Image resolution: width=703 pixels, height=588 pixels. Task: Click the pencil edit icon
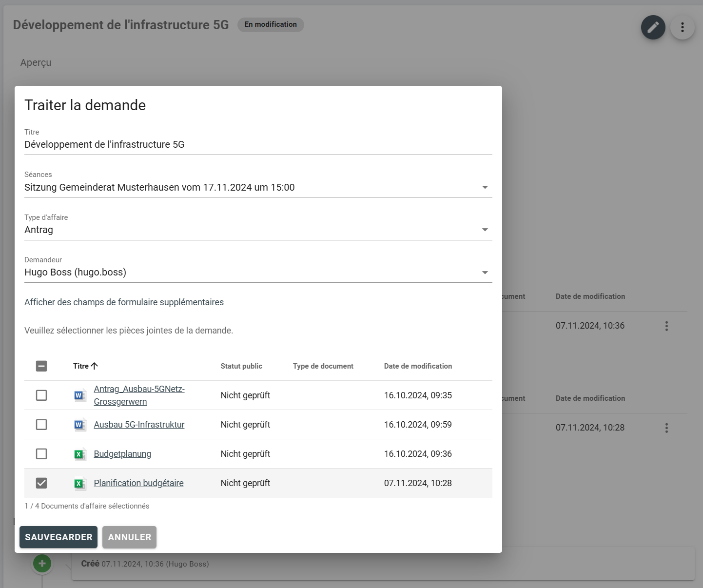(653, 27)
